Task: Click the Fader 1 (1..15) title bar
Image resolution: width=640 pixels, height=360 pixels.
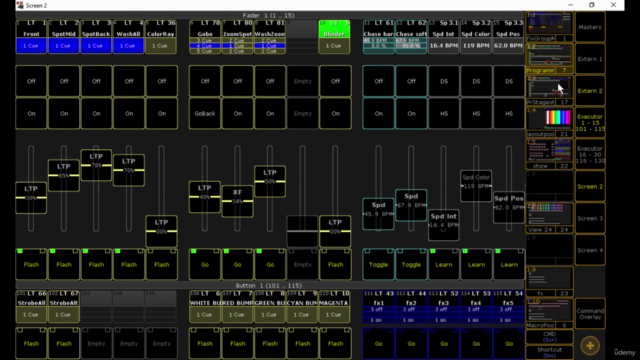Action: tap(269, 15)
